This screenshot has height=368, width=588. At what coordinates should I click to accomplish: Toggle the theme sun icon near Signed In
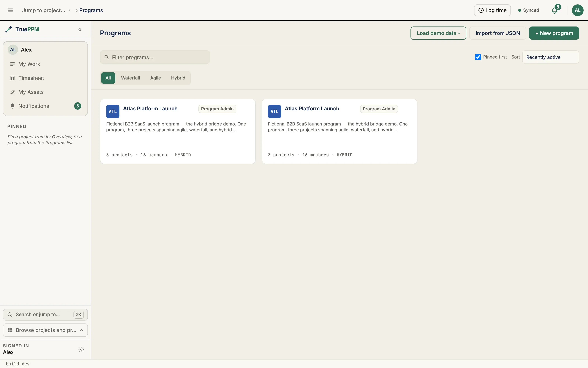pos(81,349)
